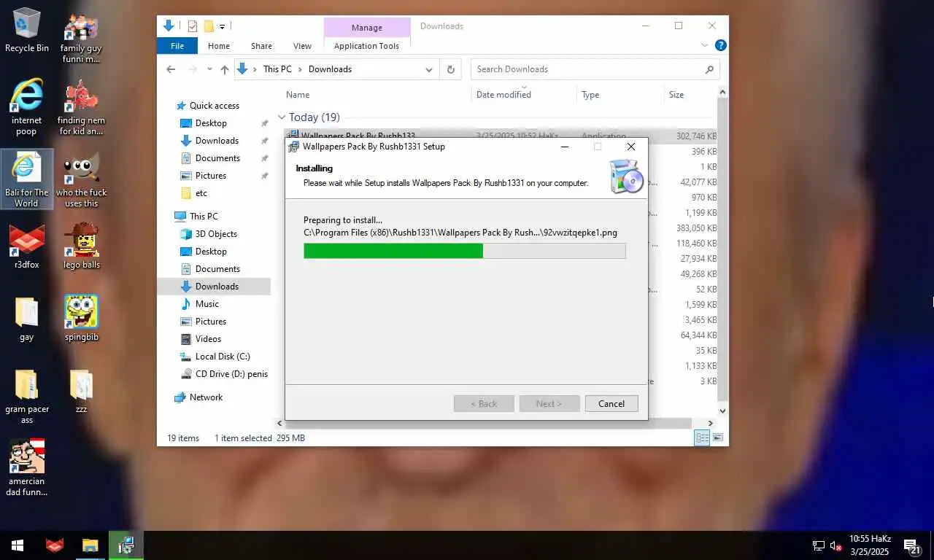Expand the address bar history dropdown
The image size is (934, 560).
[x=429, y=69]
